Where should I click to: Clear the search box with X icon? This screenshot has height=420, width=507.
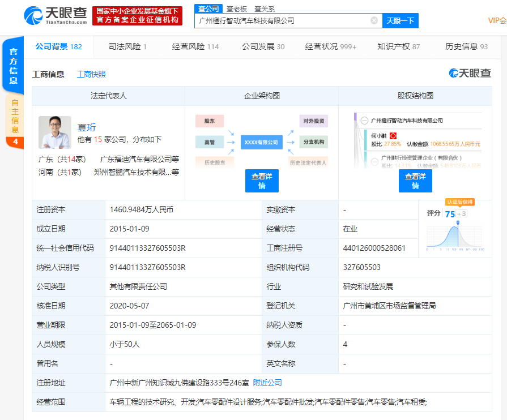tap(374, 21)
